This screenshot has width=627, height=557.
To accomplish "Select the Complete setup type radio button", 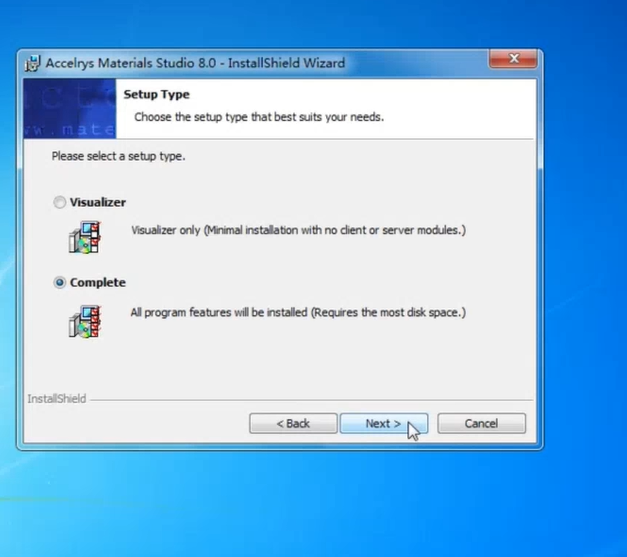I will click(x=60, y=283).
